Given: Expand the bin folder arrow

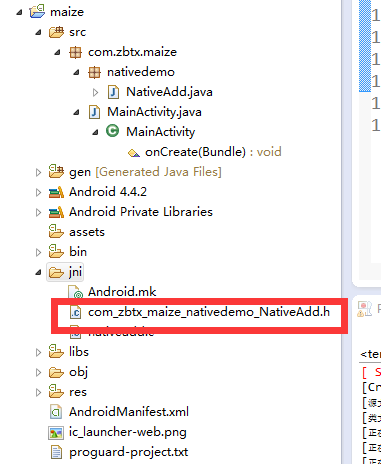Looking at the screenshot, I should (39, 252).
